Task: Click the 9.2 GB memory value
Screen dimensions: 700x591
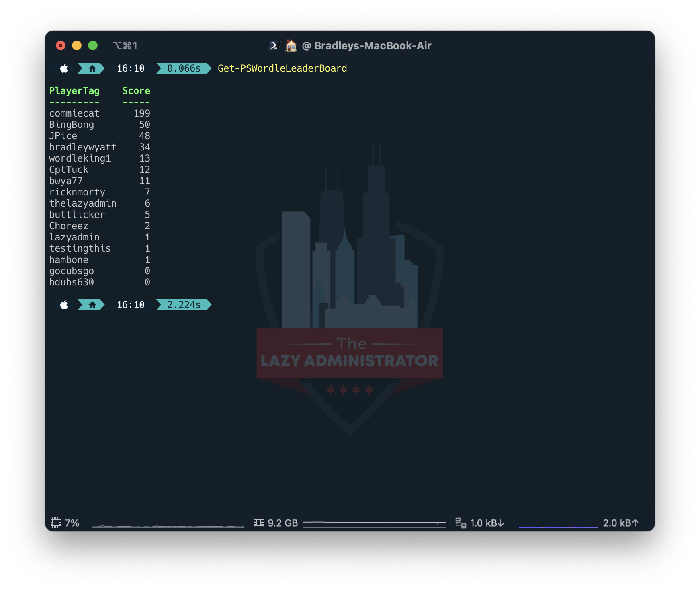Action: (283, 523)
